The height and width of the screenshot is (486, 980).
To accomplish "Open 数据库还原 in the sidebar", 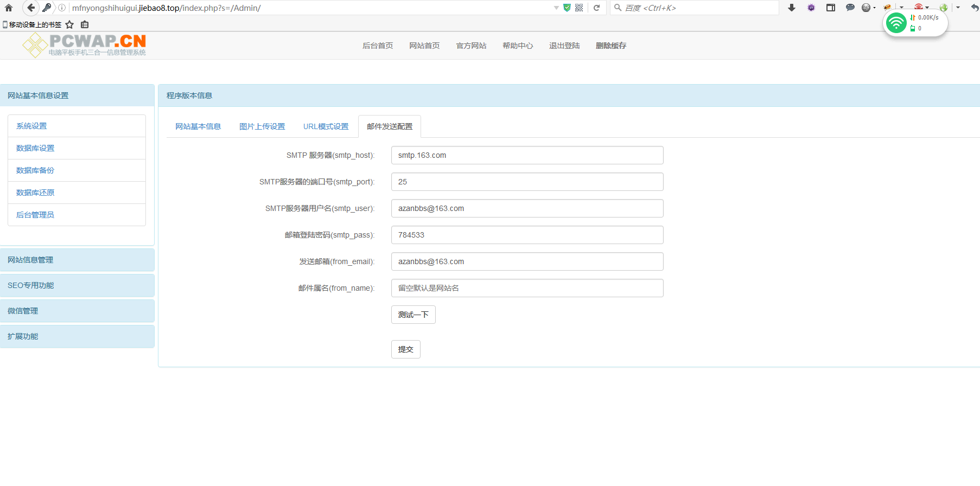I will point(77,193).
